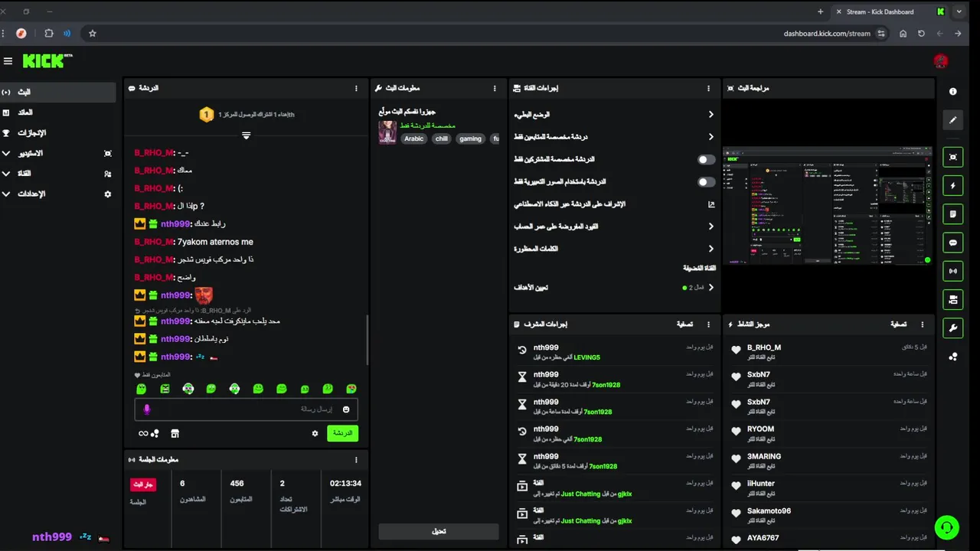Viewport: 980px width, 551px height.
Task: Click the three-dots cluster icon at right sidebar bottom
Action: 953,357
